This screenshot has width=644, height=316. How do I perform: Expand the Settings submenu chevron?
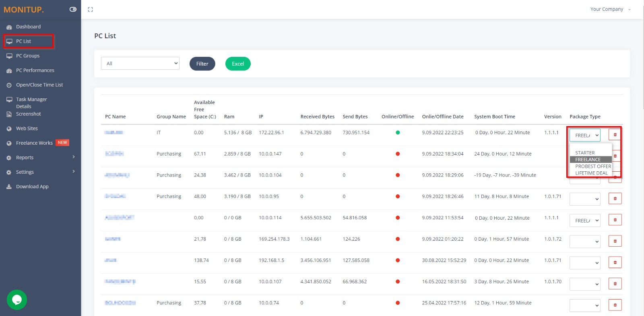tap(74, 171)
